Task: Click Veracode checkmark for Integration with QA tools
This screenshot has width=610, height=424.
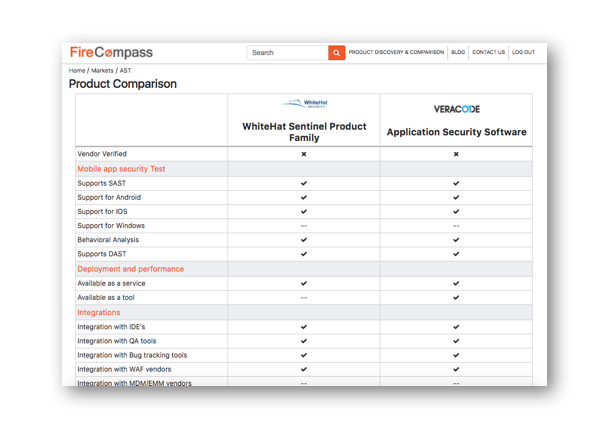Action: point(456,341)
